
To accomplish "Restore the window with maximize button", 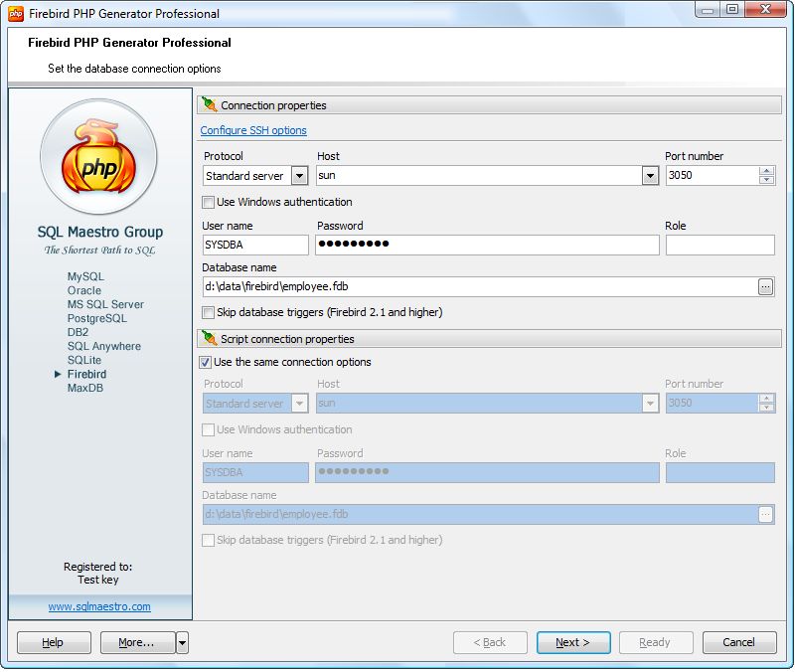I will click(731, 9).
